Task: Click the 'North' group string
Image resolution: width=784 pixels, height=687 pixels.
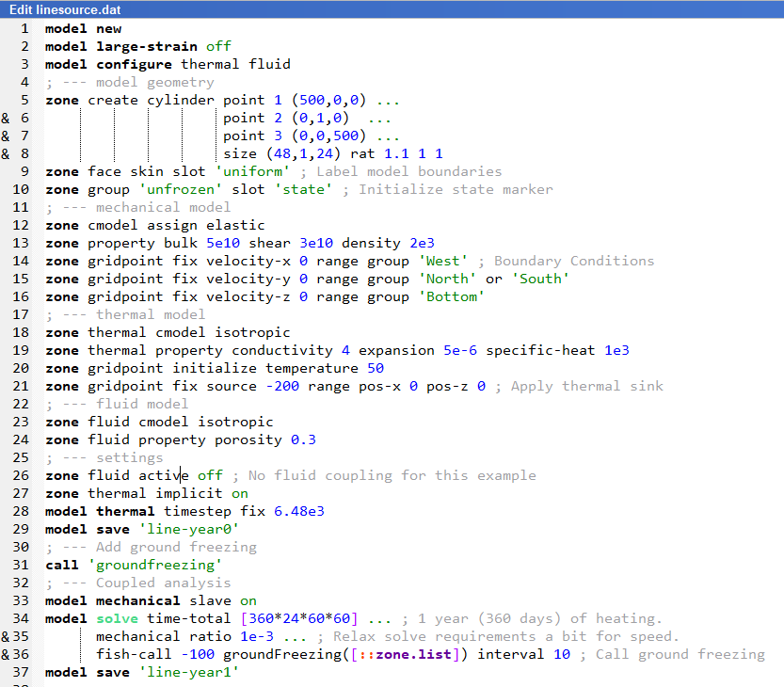Action: [x=447, y=279]
